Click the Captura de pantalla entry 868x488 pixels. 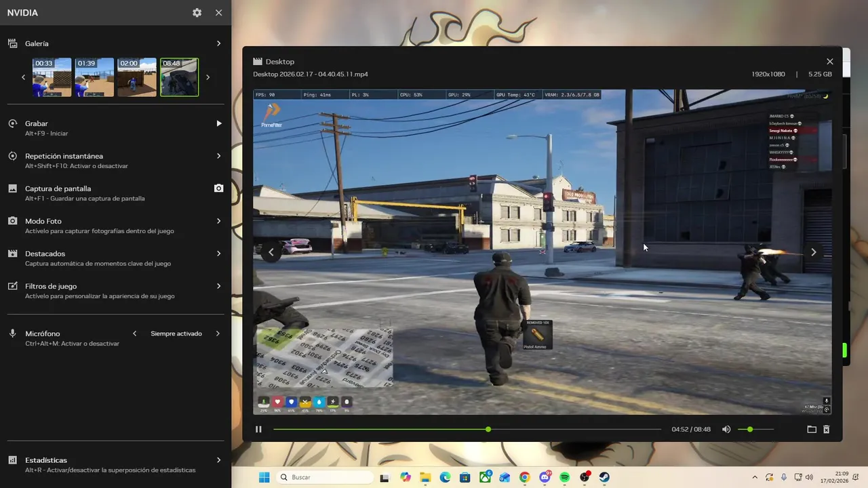coord(115,193)
